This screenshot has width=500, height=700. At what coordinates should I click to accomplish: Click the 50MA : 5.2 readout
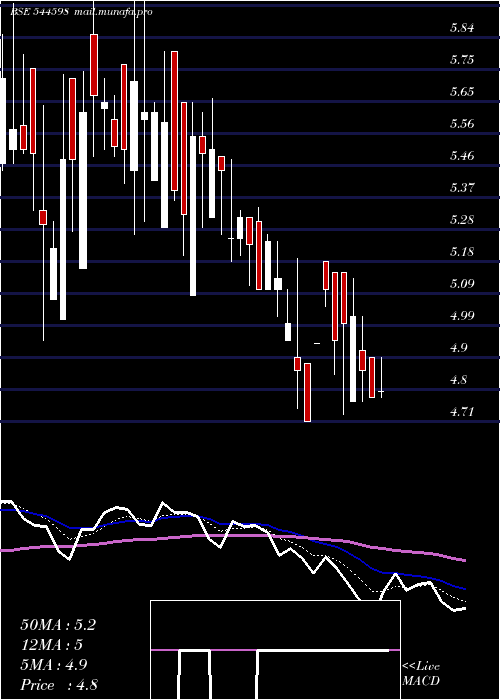(x=58, y=625)
